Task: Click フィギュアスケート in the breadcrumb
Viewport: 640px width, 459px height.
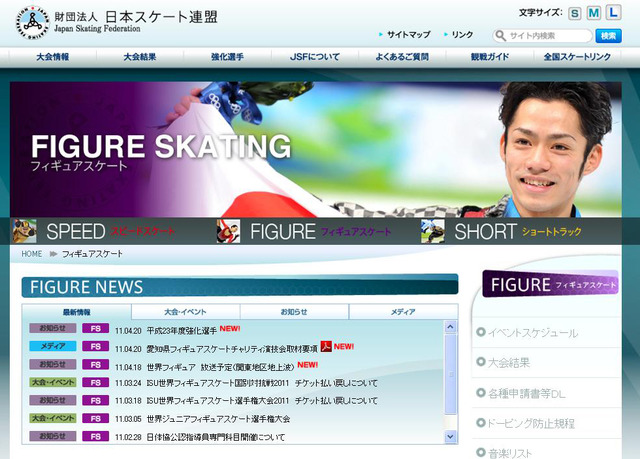Action: 92,254
